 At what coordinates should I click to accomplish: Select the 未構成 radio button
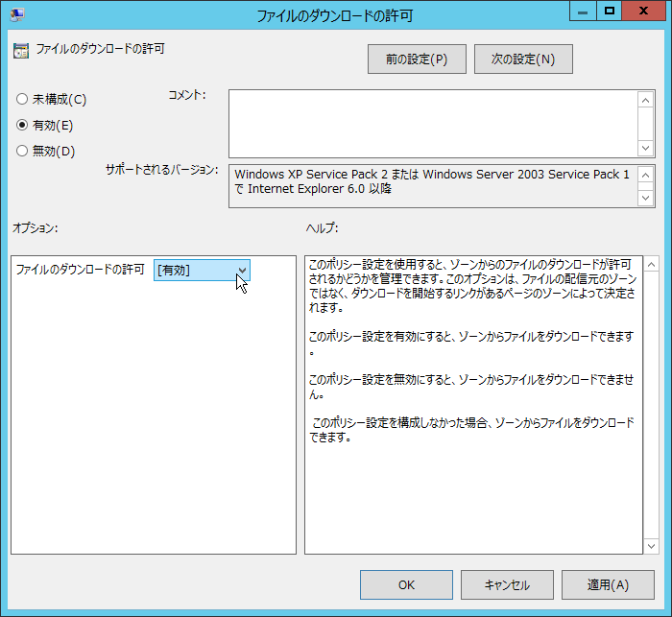pyautogui.click(x=22, y=100)
